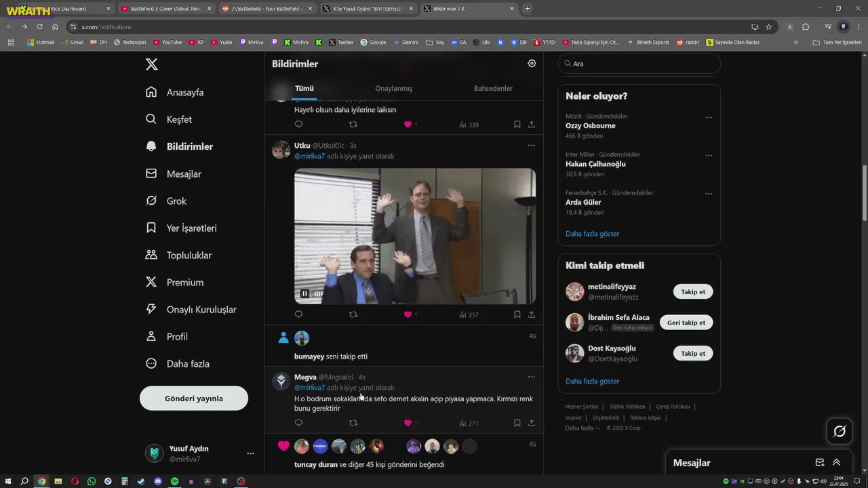Open account menu dots for Yusuf Aydın
The image size is (868, 488).
(250, 453)
